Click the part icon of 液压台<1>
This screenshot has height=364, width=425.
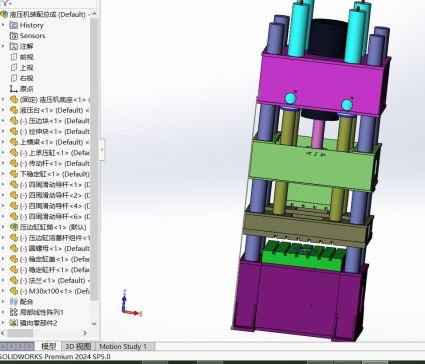pyautogui.click(x=14, y=110)
